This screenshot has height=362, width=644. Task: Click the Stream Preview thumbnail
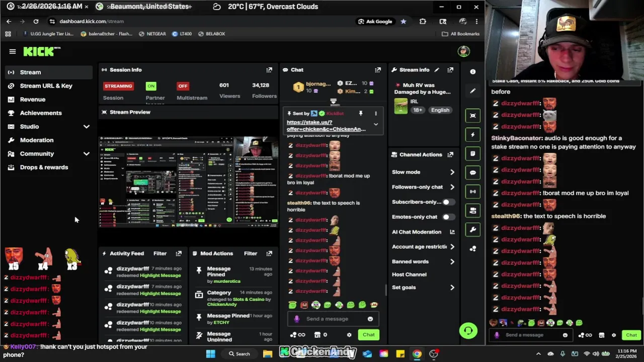click(x=188, y=182)
